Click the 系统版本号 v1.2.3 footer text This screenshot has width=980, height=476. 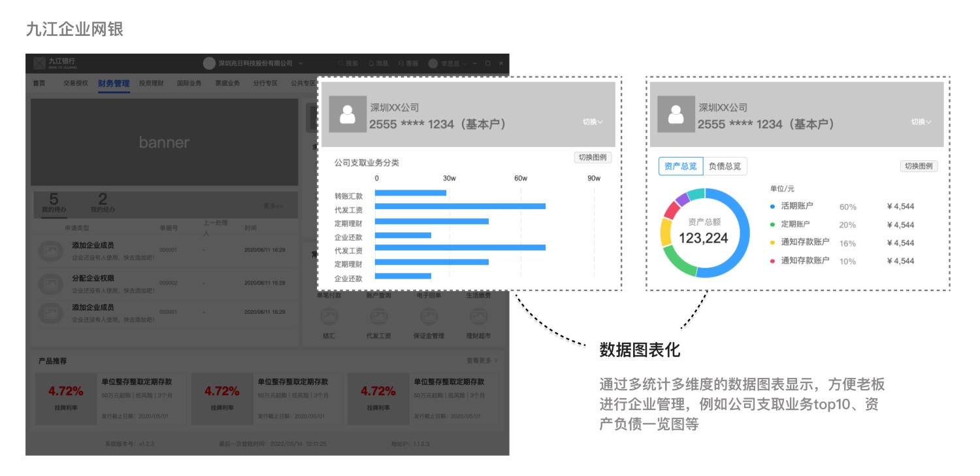click(129, 443)
